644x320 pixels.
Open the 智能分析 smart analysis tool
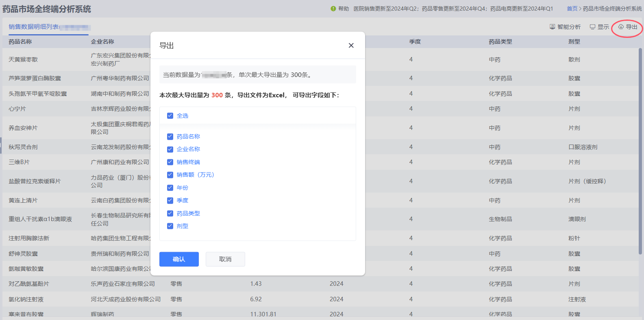pyautogui.click(x=565, y=27)
